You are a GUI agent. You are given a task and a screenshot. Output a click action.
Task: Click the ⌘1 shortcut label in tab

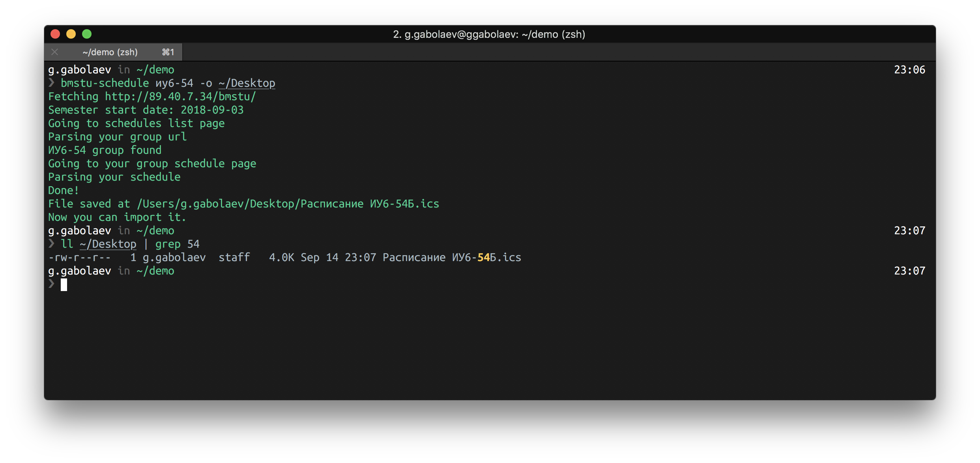pyautogui.click(x=168, y=52)
